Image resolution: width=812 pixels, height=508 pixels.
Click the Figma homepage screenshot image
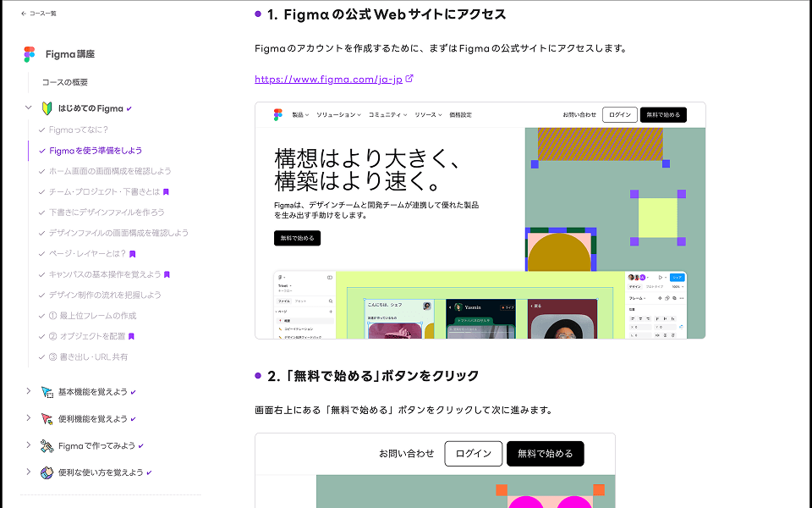480,220
